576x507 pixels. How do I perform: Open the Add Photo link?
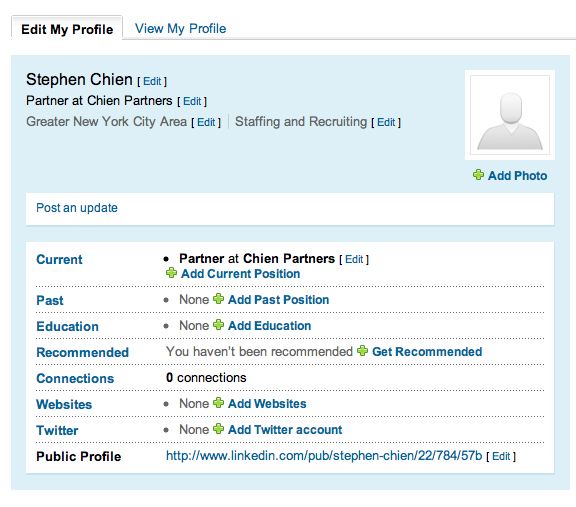pos(518,176)
